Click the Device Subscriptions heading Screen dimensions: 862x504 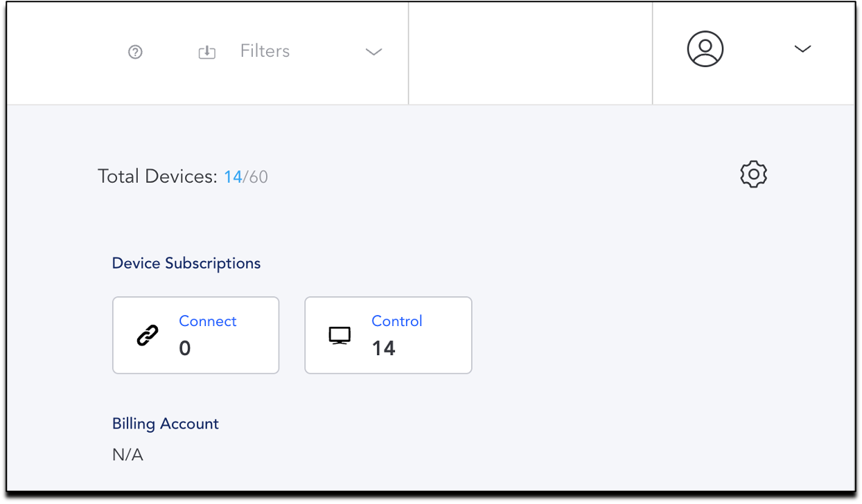click(186, 264)
